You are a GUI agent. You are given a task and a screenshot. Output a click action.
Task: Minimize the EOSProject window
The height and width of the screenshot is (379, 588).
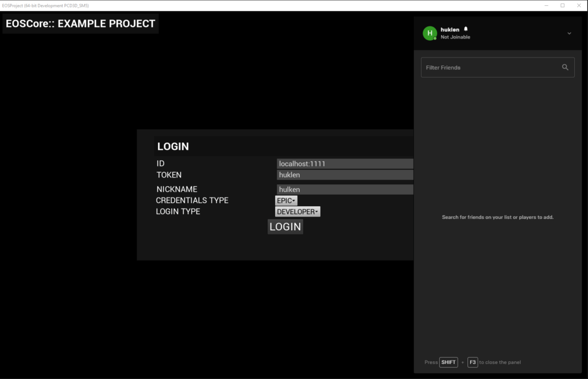(547, 5)
